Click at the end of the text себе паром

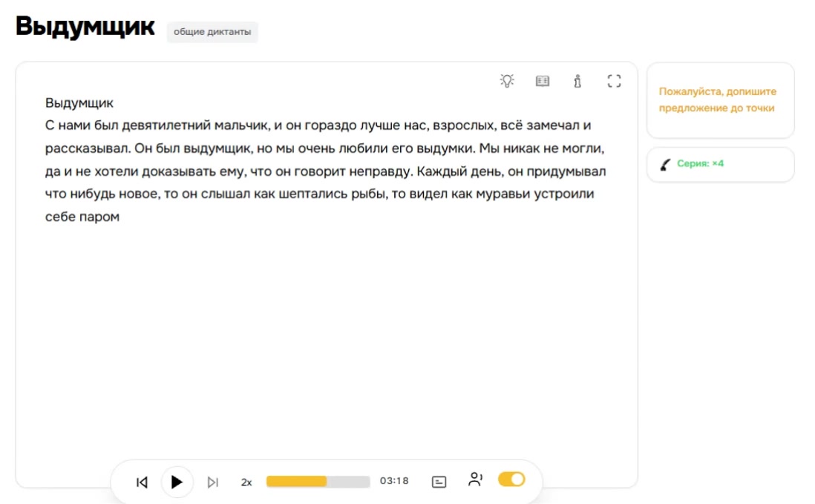tap(120, 217)
